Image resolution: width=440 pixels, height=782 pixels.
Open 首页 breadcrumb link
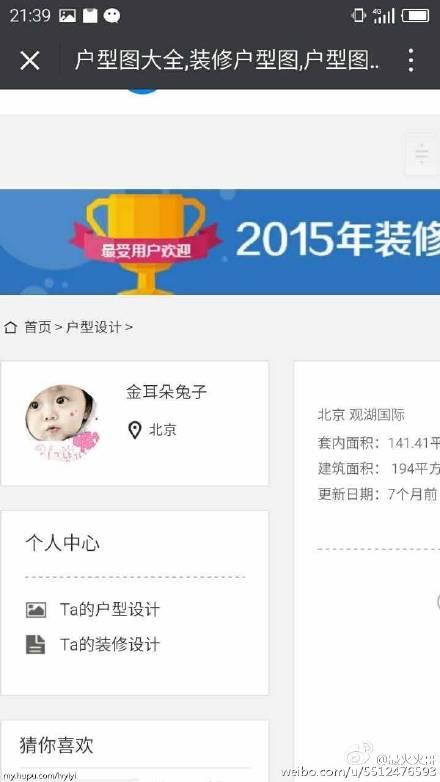38,327
